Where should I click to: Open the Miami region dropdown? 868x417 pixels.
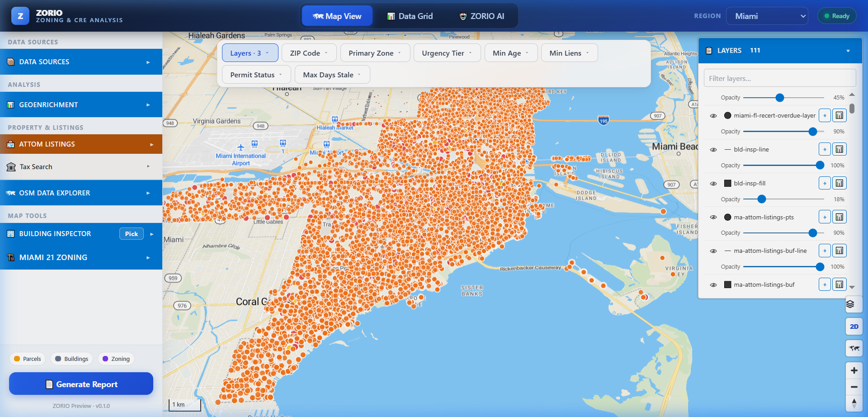(x=767, y=16)
